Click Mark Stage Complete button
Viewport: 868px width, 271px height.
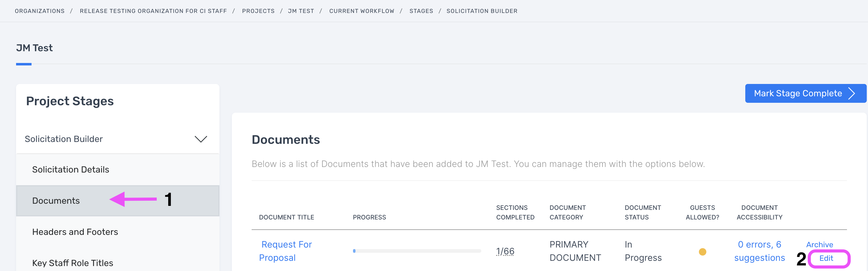pyautogui.click(x=805, y=93)
